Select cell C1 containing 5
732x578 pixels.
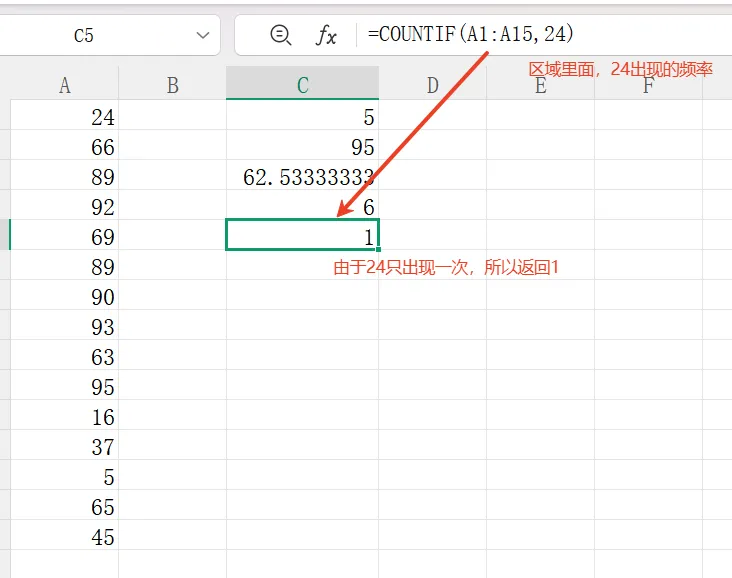point(303,115)
